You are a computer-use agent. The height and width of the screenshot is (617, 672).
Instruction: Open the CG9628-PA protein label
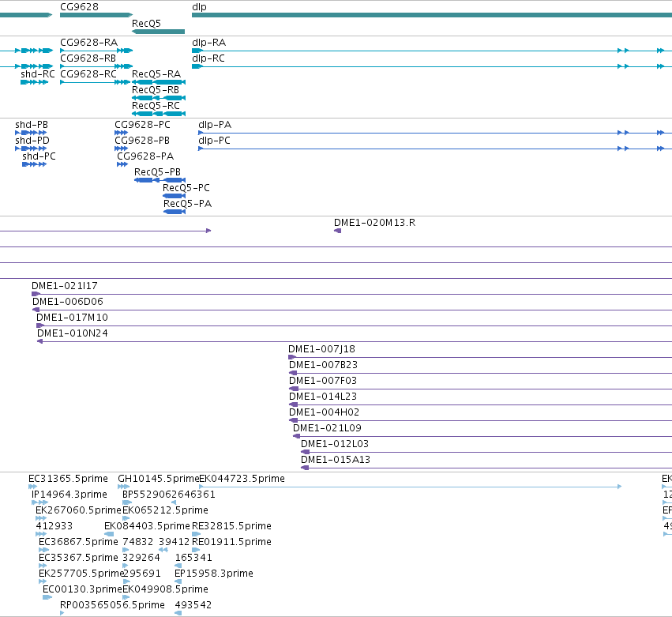point(145,156)
